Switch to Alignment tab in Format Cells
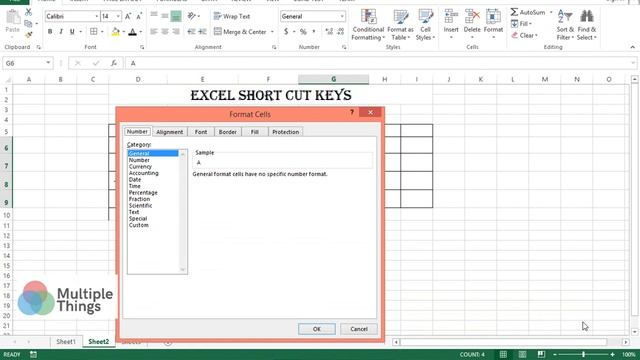 click(169, 132)
